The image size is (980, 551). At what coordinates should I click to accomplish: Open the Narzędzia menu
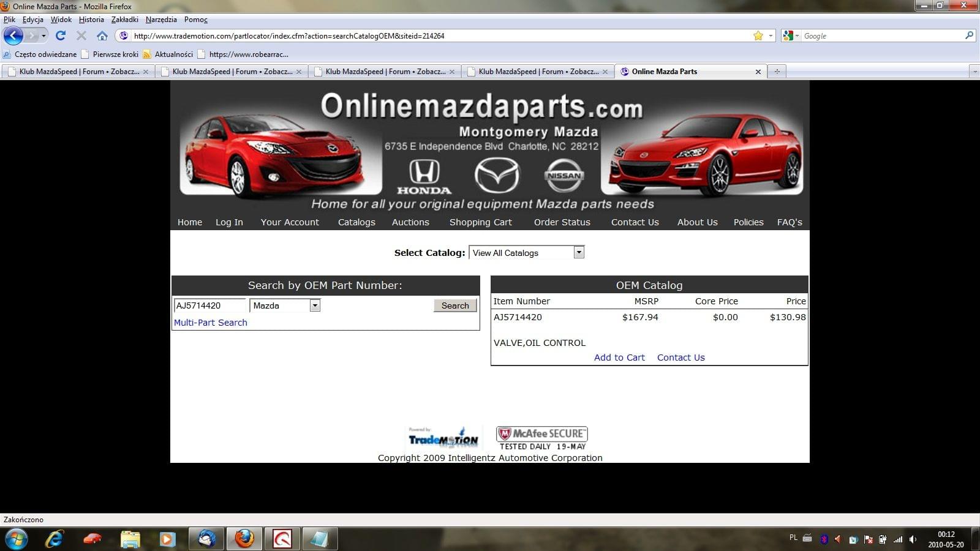[x=161, y=20]
